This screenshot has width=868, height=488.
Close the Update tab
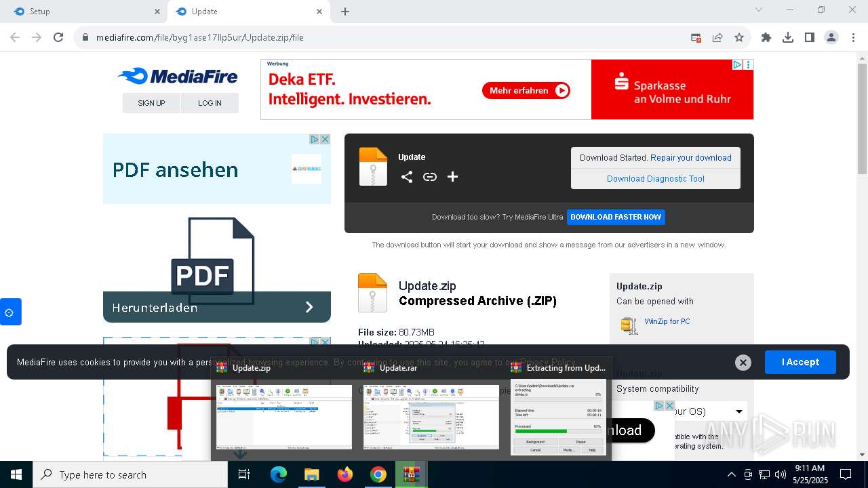[319, 12]
